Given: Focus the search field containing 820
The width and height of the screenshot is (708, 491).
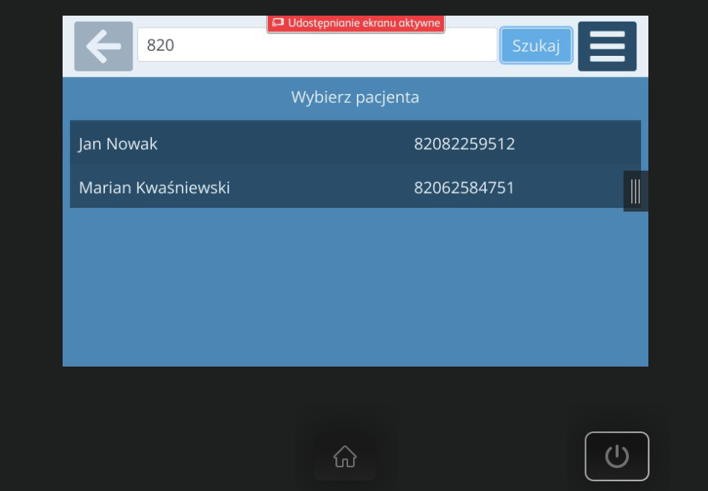Looking at the screenshot, I should point(317,45).
